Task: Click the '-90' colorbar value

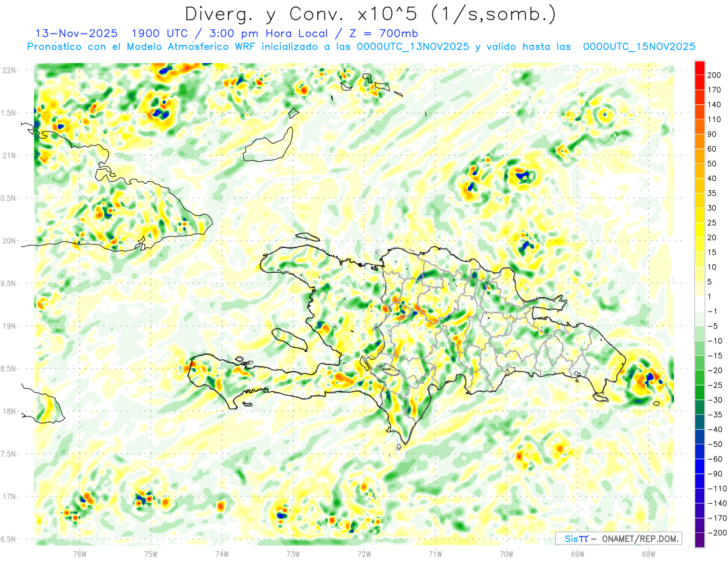Action: (715, 474)
